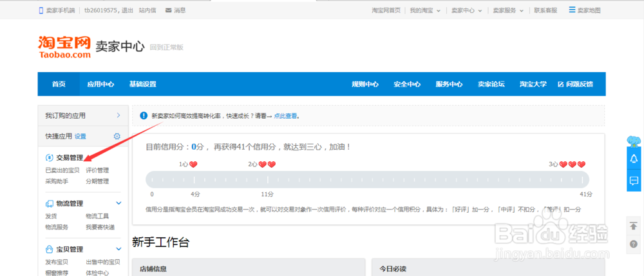Click 退出 logout link

pyautogui.click(x=128, y=11)
